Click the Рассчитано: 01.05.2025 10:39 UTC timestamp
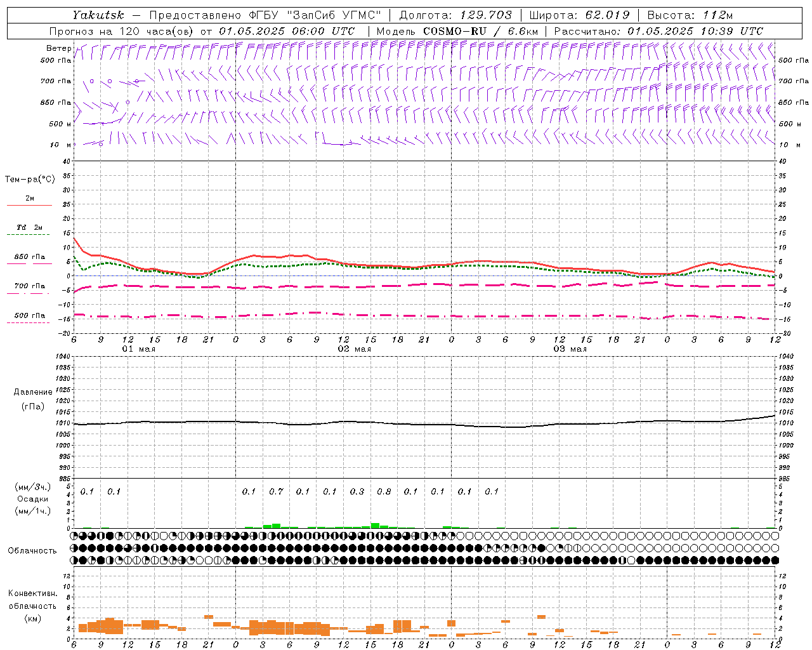 point(658,31)
